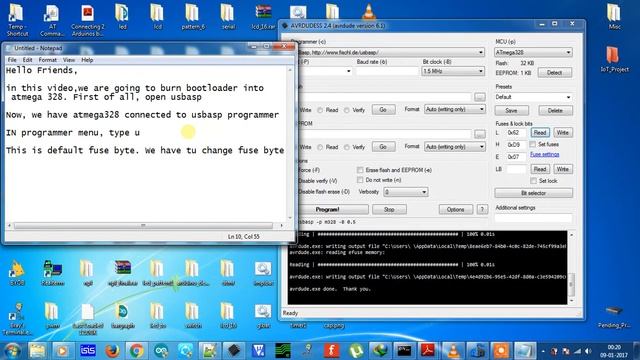Open Notepad Help menu
The width and height of the screenshot is (640, 360).
[x=87, y=60]
